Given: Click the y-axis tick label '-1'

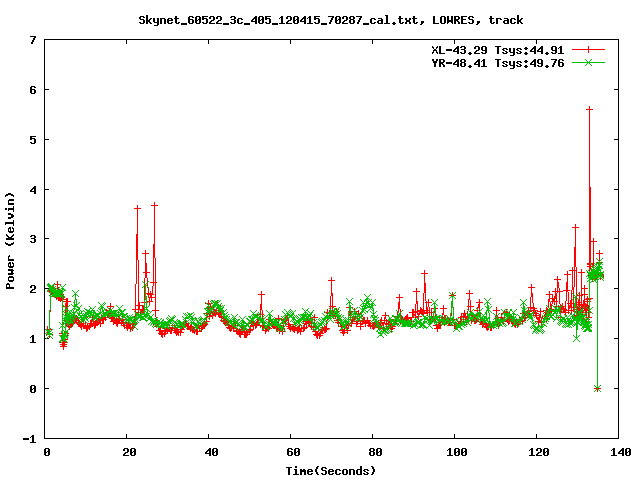Looking at the screenshot, I should click(x=29, y=439).
